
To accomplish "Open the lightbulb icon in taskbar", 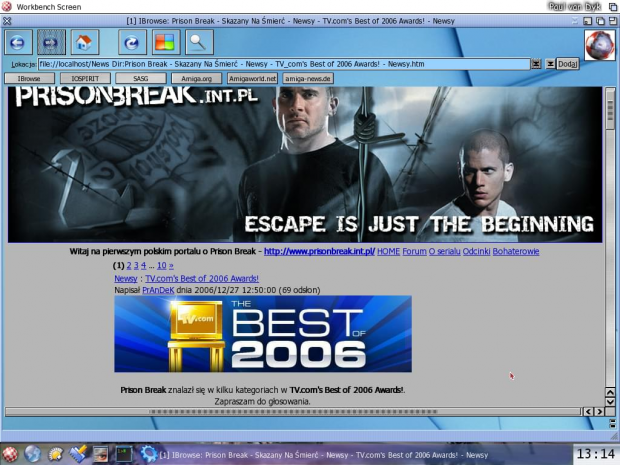I will pyautogui.click(x=56, y=454).
